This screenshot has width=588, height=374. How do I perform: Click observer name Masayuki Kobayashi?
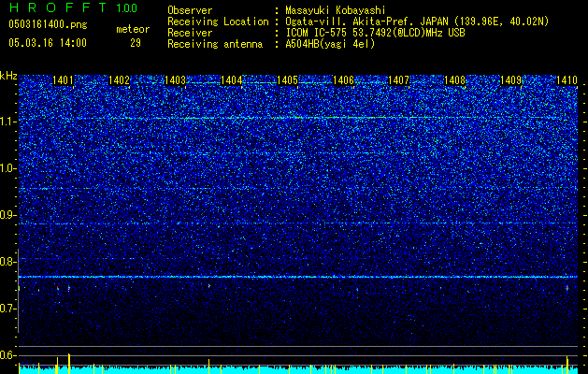click(x=336, y=10)
